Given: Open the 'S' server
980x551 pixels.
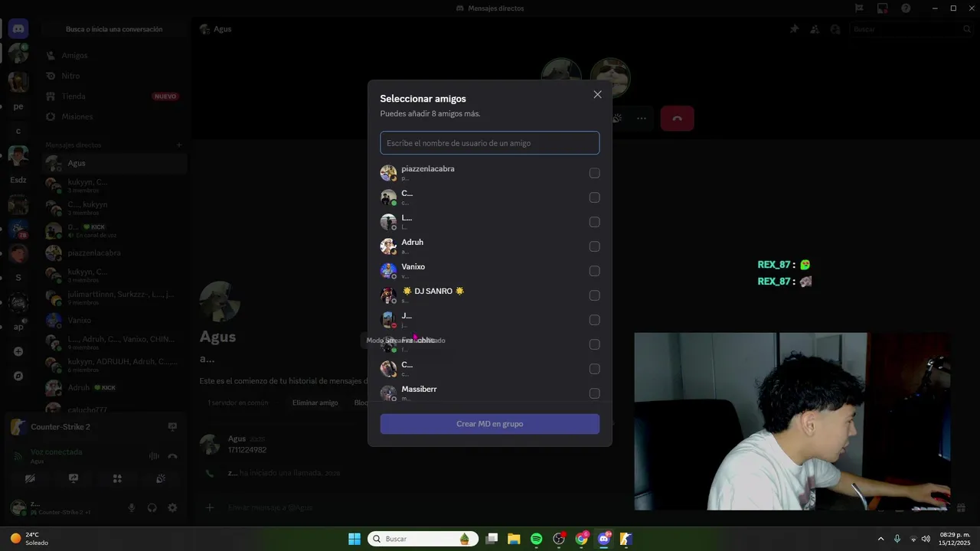Looking at the screenshot, I should 18,278.
